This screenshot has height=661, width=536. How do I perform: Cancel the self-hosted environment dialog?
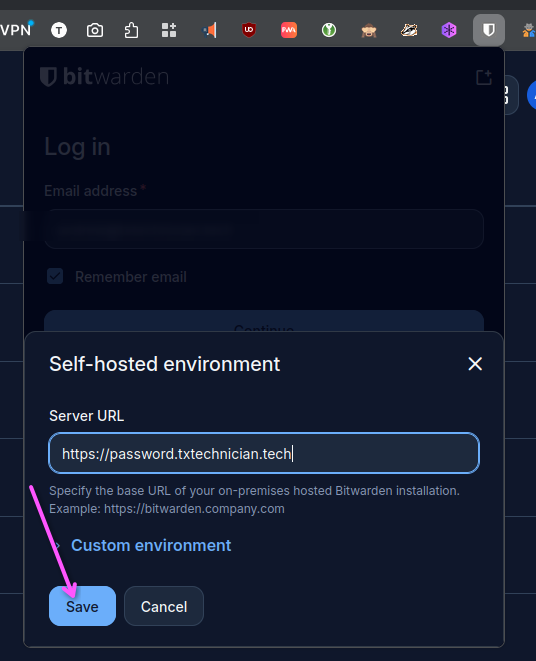click(164, 606)
